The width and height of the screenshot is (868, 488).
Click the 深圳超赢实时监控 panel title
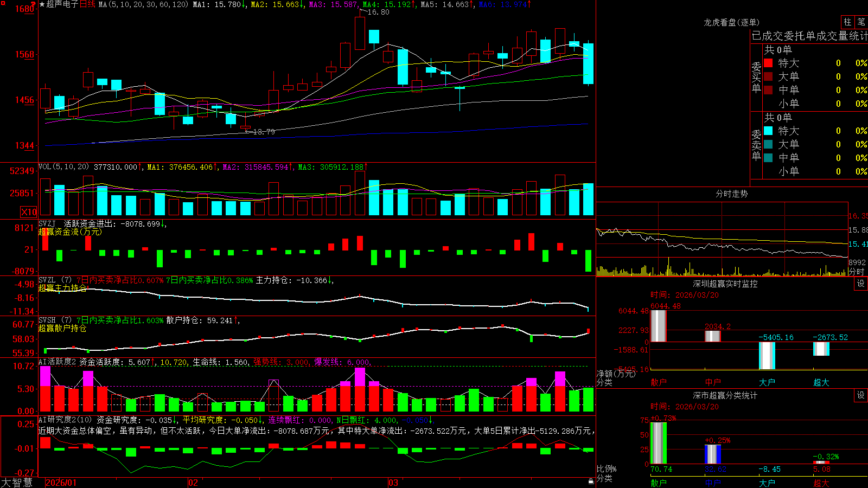725,284
